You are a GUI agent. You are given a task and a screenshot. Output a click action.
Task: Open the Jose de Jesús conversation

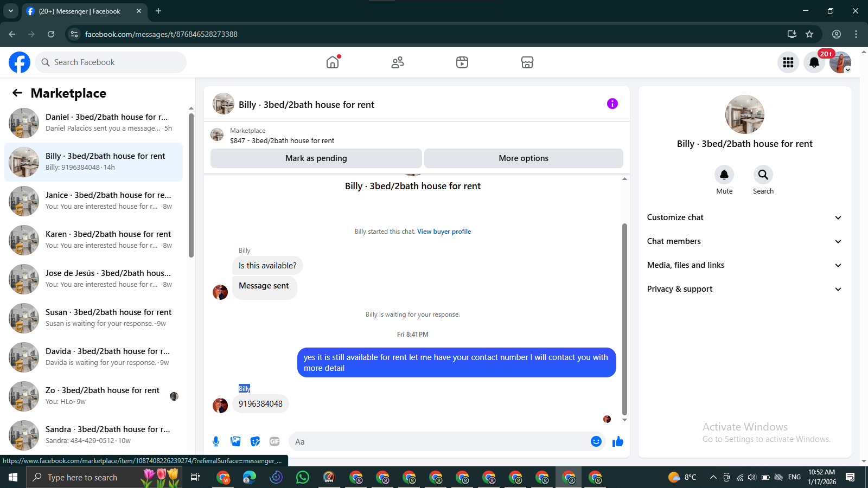93,279
